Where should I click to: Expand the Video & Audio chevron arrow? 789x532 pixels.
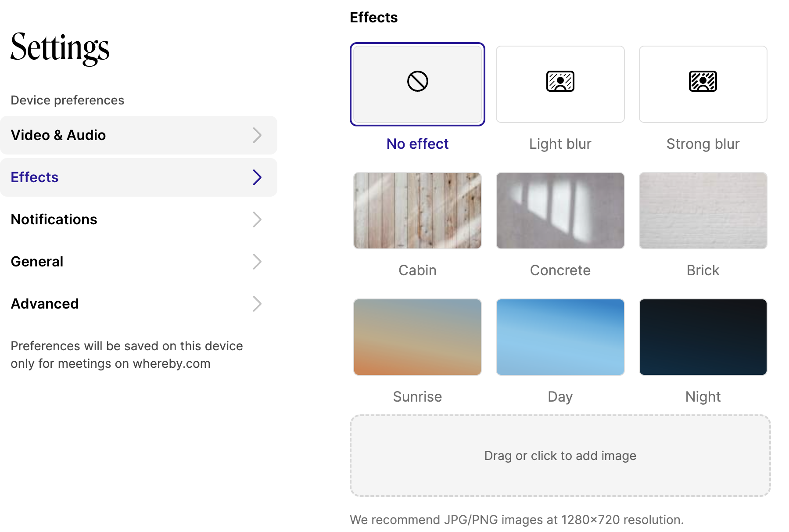(257, 135)
